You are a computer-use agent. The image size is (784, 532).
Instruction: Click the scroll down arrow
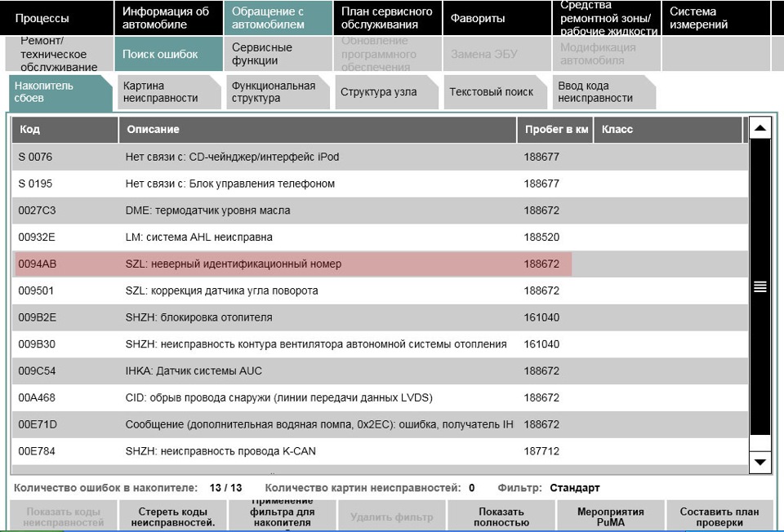pyautogui.click(x=760, y=462)
